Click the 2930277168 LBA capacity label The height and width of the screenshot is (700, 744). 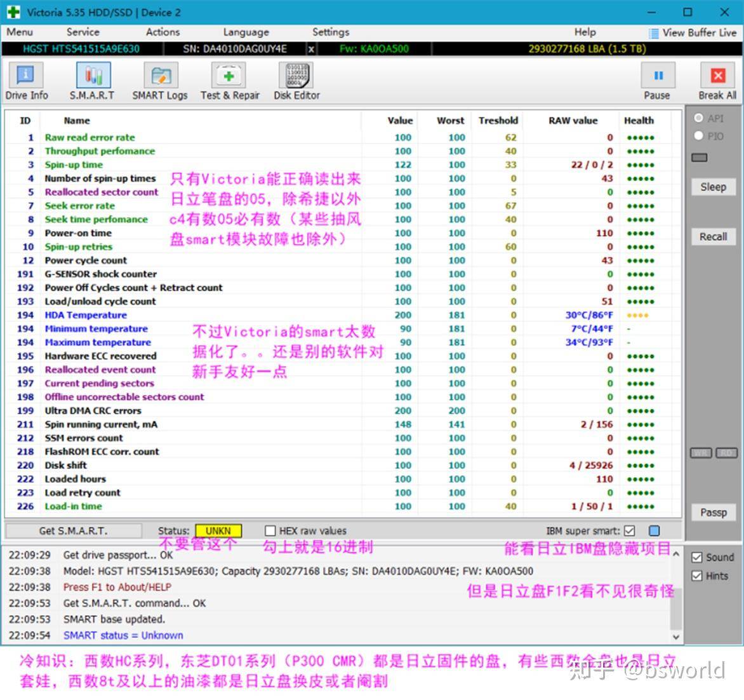click(587, 48)
